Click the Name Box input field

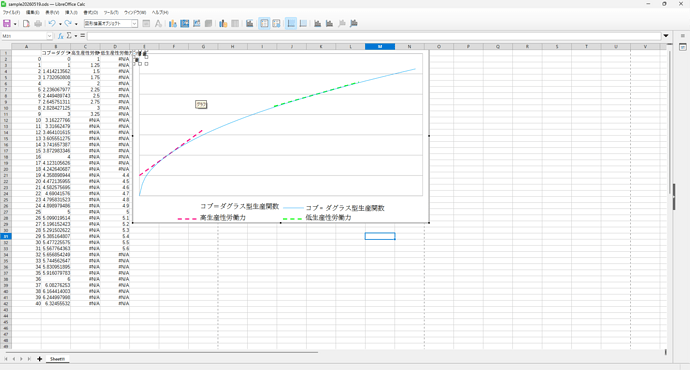24,36
